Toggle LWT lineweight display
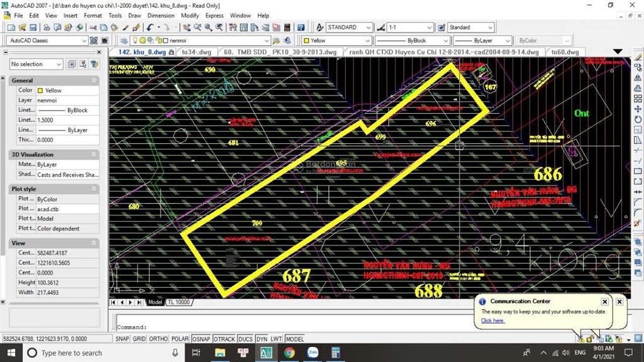 click(x=276, y=339)
